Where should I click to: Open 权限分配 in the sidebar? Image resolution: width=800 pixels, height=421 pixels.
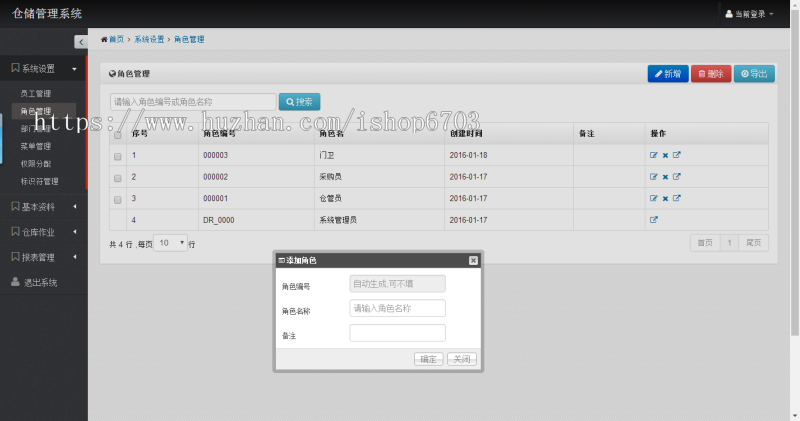point(36,164)
